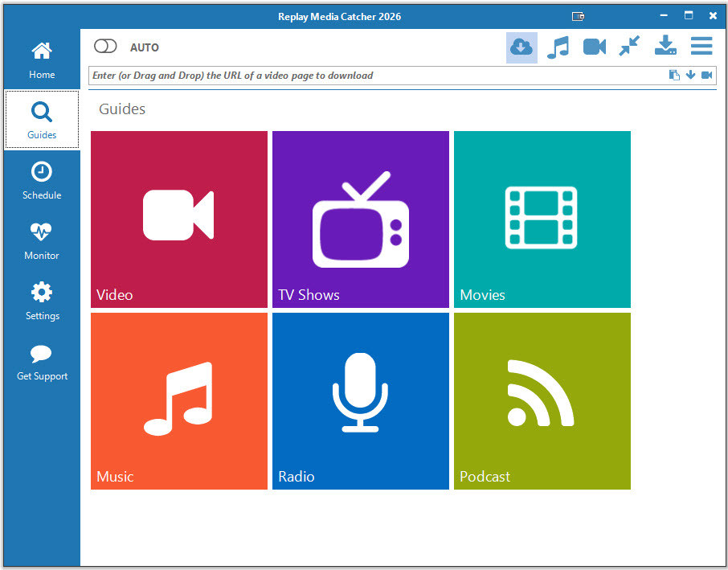Open the Schedule section in sidebar
This screenshot has height=570, width=728.
(x=42, y=181)
